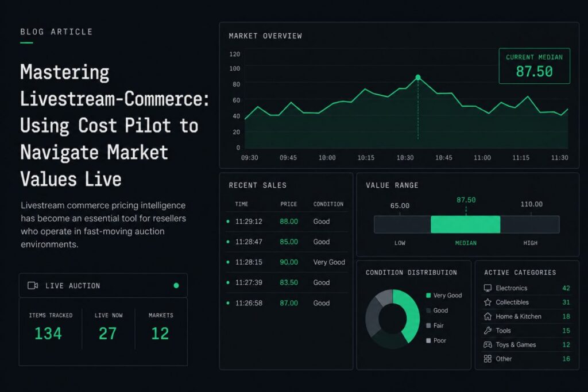Click the Tools wrench icon
Viewport: 588px width, 392px height.
click(x=488, y=331)
